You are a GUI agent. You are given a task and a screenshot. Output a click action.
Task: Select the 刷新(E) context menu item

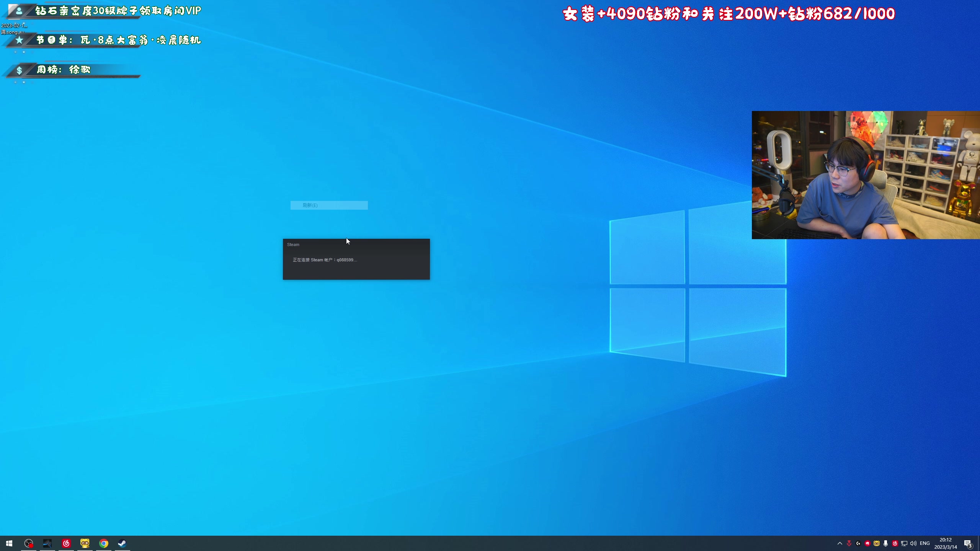[329, 205]
